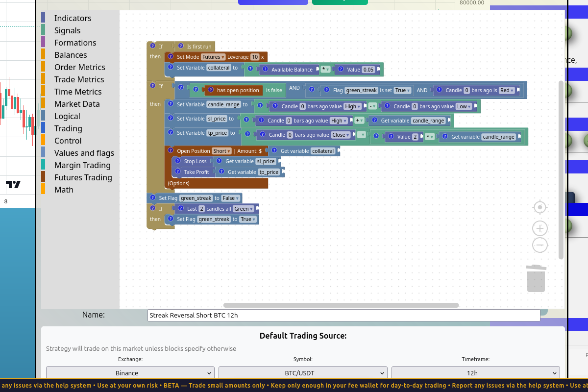The height and width of the screenshot is (392, 588).
Task: Zoom out the block workspace
Action: click(x=540, y=245)
